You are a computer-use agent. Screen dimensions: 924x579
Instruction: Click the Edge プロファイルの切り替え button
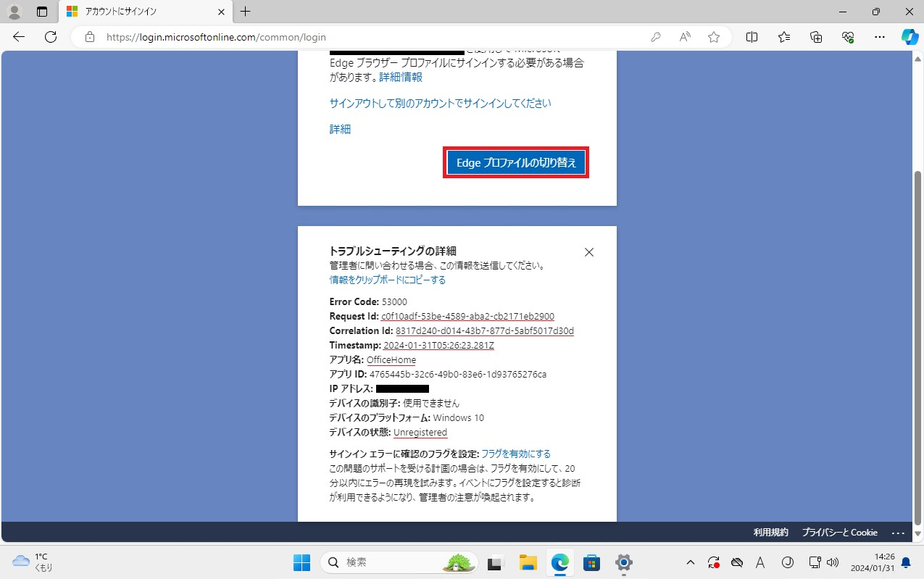(516, 163)
